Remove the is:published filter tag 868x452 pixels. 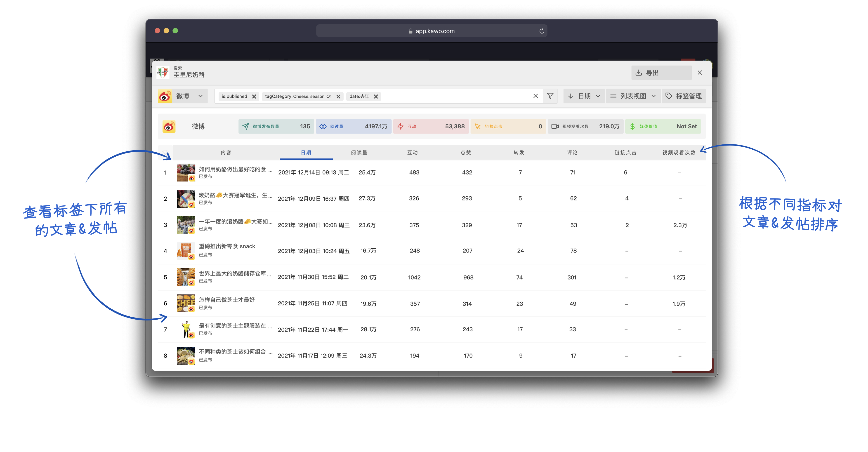pyautogui.click(x=254, y=97)
